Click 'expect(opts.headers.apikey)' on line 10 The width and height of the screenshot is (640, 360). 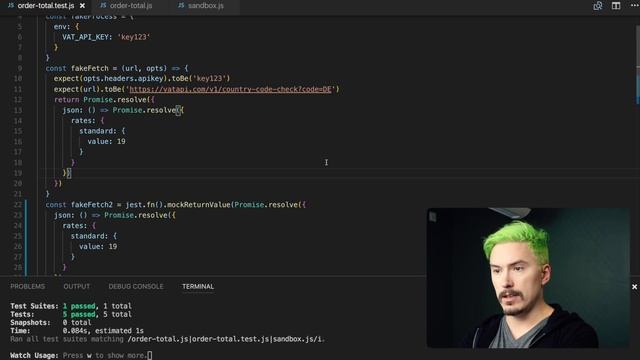(111, 78)
